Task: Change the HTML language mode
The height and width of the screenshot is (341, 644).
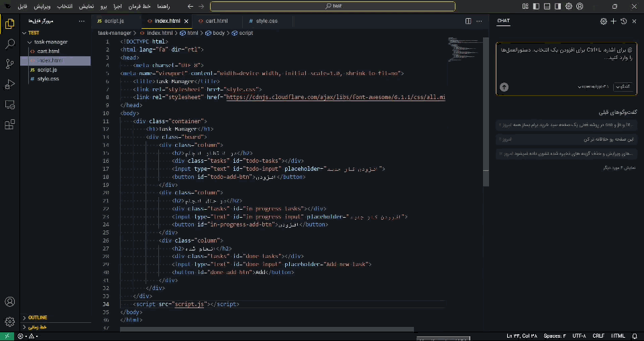Action: click(x=618, y=336)
